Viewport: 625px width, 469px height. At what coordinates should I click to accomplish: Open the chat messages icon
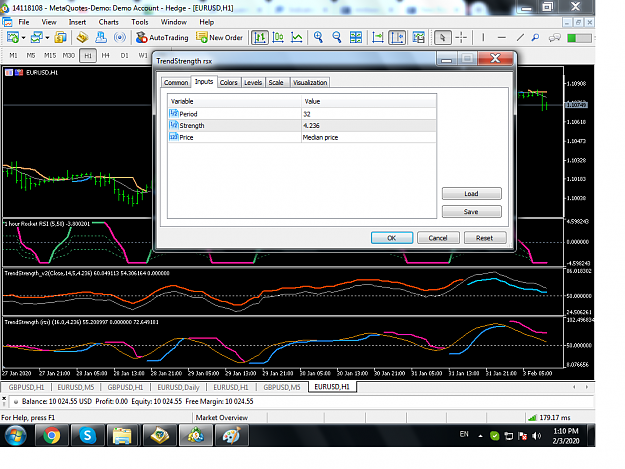[x=554, y=37]
